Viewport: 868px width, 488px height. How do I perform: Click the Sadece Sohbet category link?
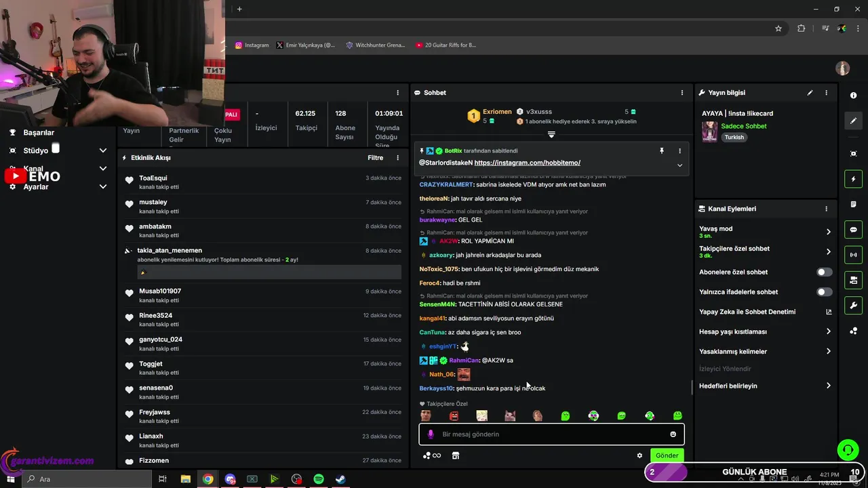(x=744, y=126)
